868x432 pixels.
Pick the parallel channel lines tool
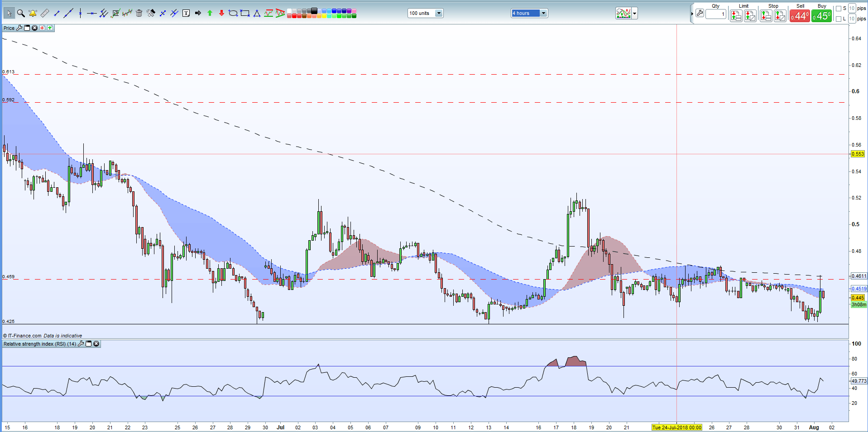coord(104,13)
